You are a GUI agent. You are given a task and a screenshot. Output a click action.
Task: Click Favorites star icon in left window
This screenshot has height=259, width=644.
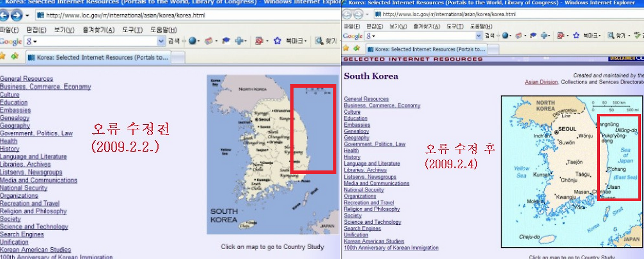[3, 56]
